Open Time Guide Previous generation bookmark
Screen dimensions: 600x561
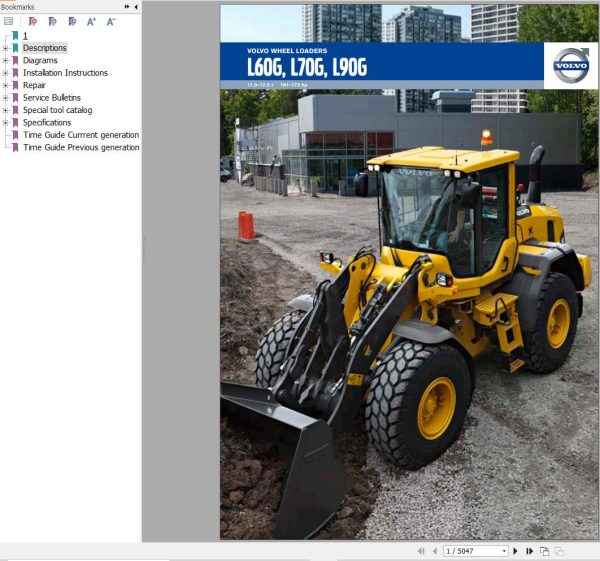pos(81,147)
